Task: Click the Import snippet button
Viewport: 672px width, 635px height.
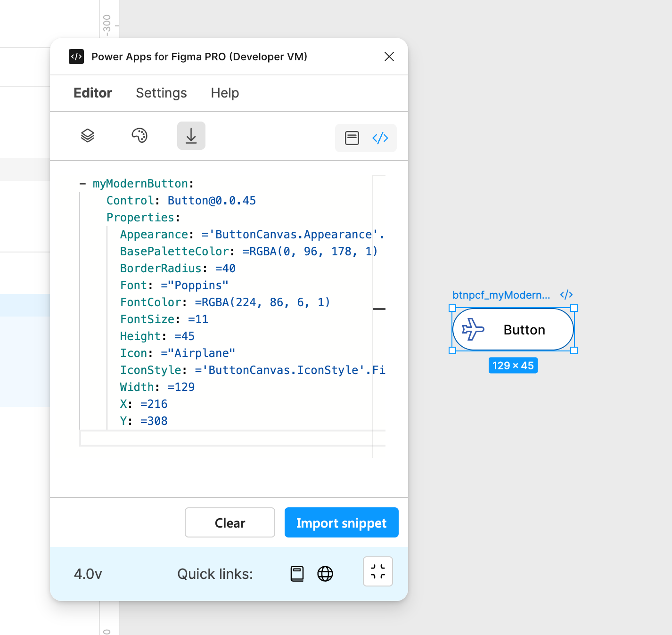Action: 342,522
